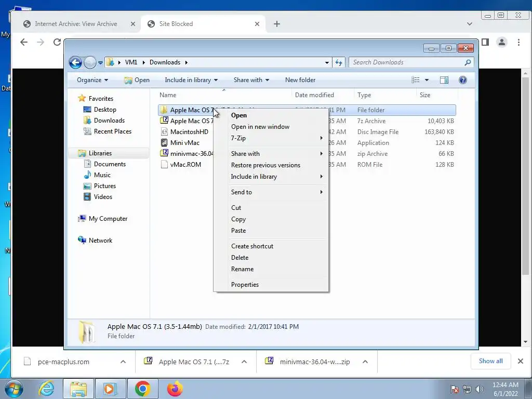Go back in Explorer window
This screenshot has height=399, width=532.
click(x=75, y=62)
